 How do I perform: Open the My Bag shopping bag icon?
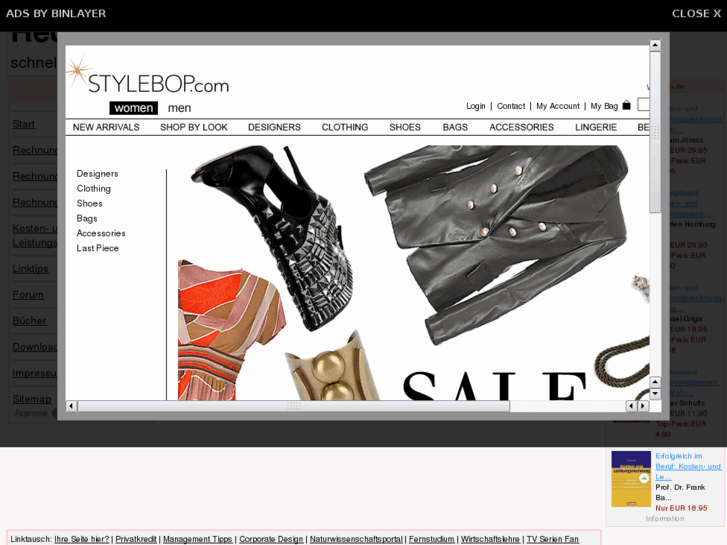626,105
